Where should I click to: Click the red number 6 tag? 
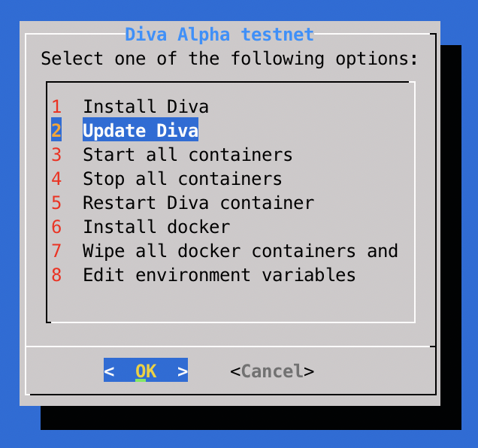(x=56, y=227)
